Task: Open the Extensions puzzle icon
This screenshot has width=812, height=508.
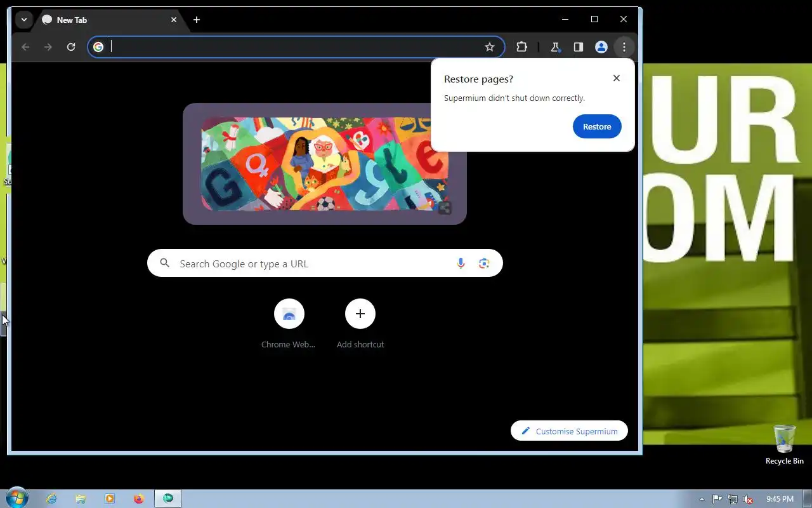Action: coord(521,47)
